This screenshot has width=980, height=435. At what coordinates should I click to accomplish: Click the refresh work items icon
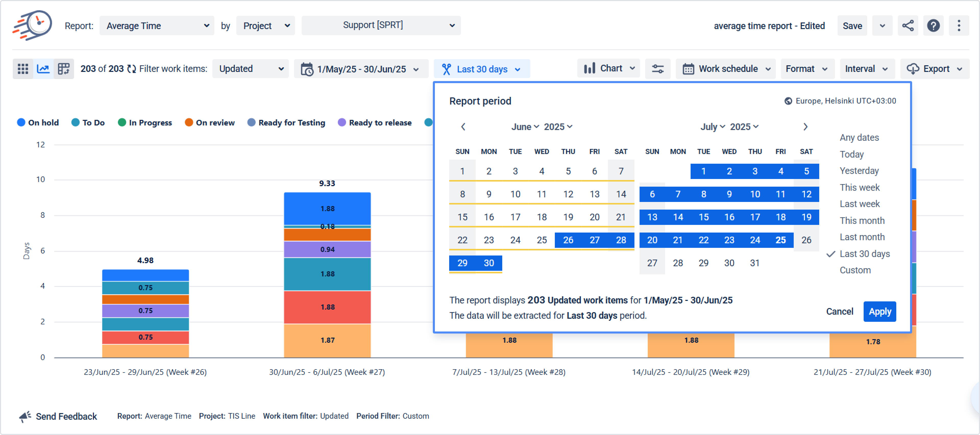click(132, 69)
